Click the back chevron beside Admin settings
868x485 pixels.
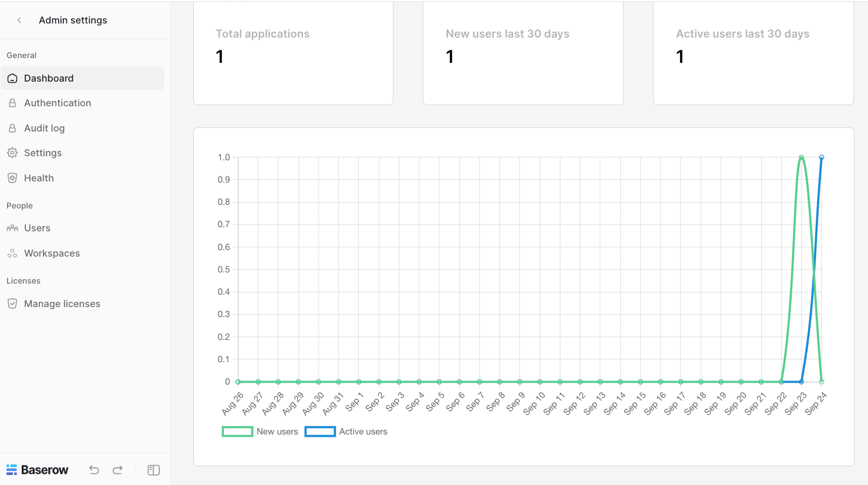click(19, 19)
